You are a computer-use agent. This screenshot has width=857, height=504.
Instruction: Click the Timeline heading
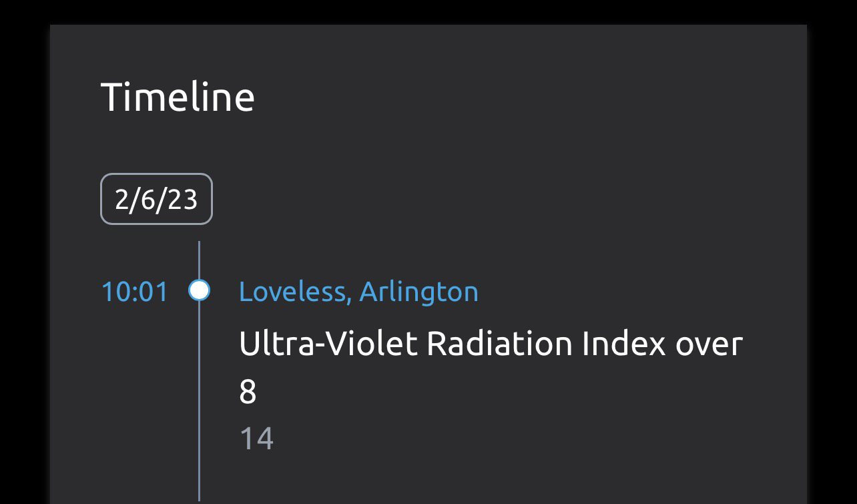(178, 96)
